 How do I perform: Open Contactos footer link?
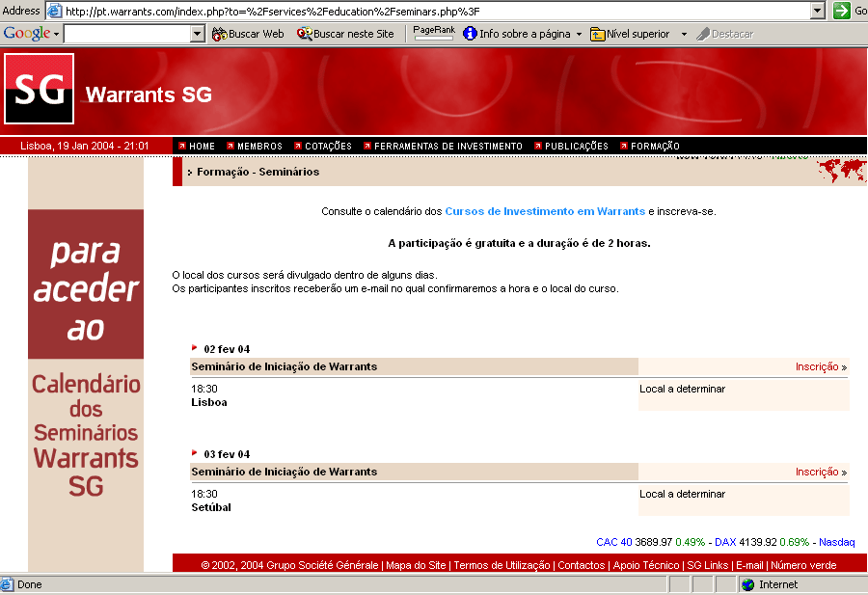click(582, 565)
